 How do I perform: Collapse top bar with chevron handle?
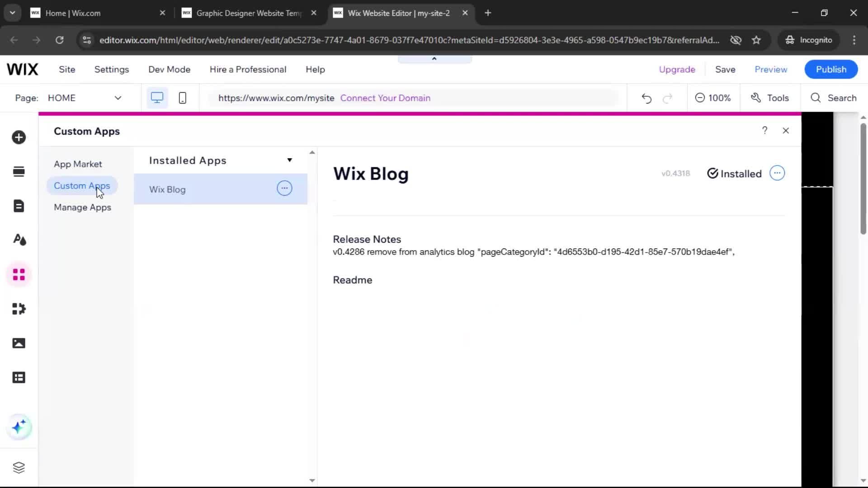coord(434,59)
